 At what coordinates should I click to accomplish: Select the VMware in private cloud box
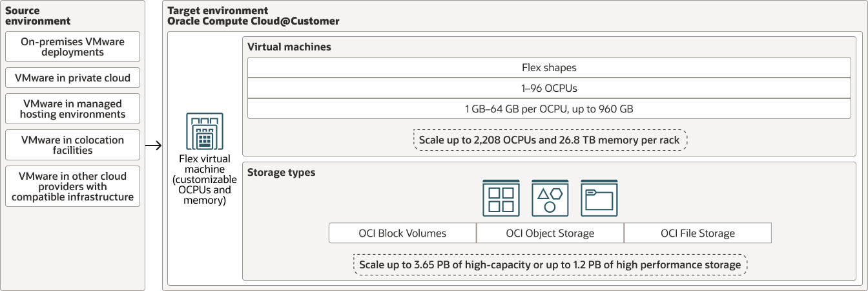pos(72,78)
